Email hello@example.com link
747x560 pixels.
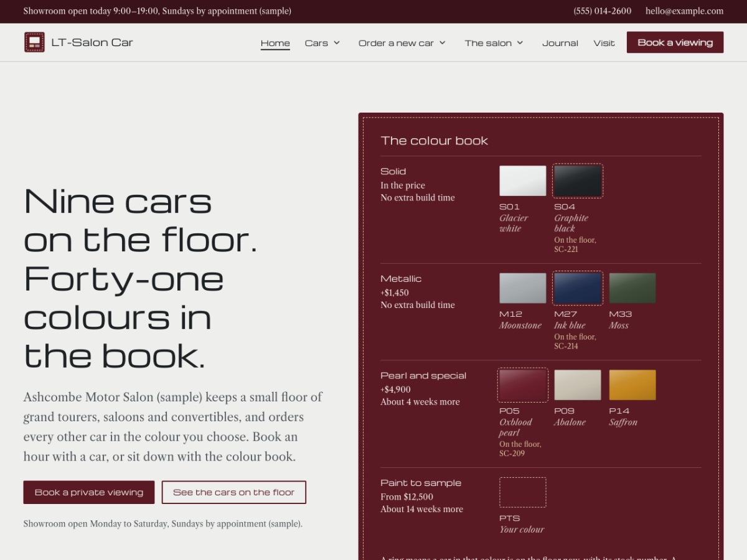point(685,11)
